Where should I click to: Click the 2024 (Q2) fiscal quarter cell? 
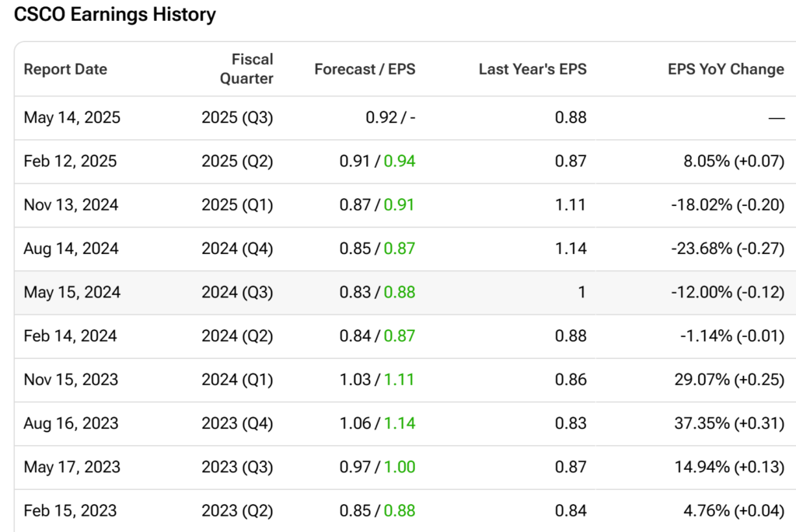tap(237, 336)
